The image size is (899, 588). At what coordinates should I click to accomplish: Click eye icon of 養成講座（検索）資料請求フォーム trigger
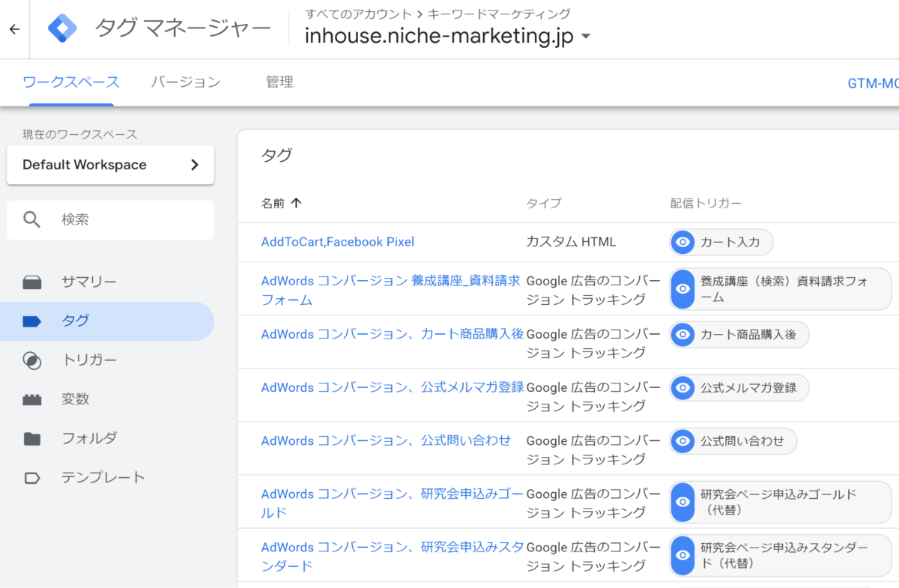tap(682, 288)
